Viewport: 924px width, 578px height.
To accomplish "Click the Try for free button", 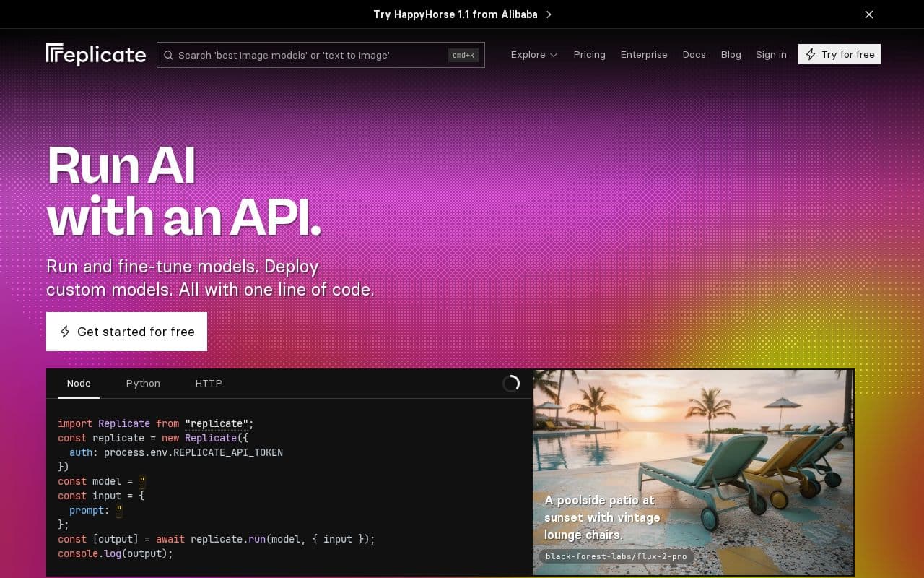I will 840,54.
